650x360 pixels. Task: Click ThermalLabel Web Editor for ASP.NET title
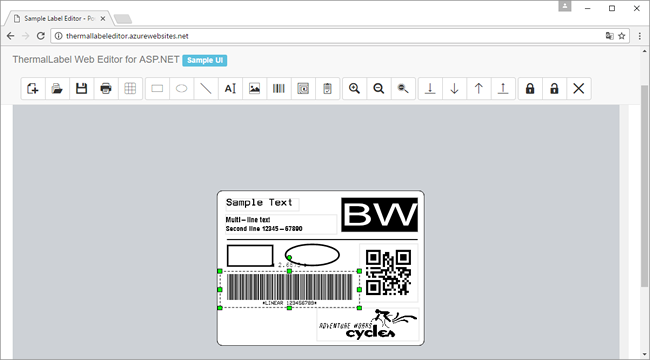[x=96, y=60]
